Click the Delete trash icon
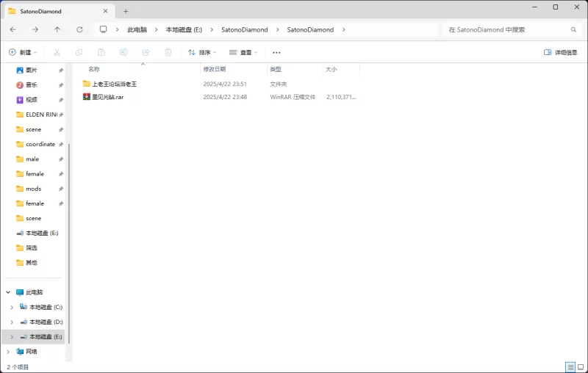The width and height of the screenshot is (588, 373). click(168, 52)
